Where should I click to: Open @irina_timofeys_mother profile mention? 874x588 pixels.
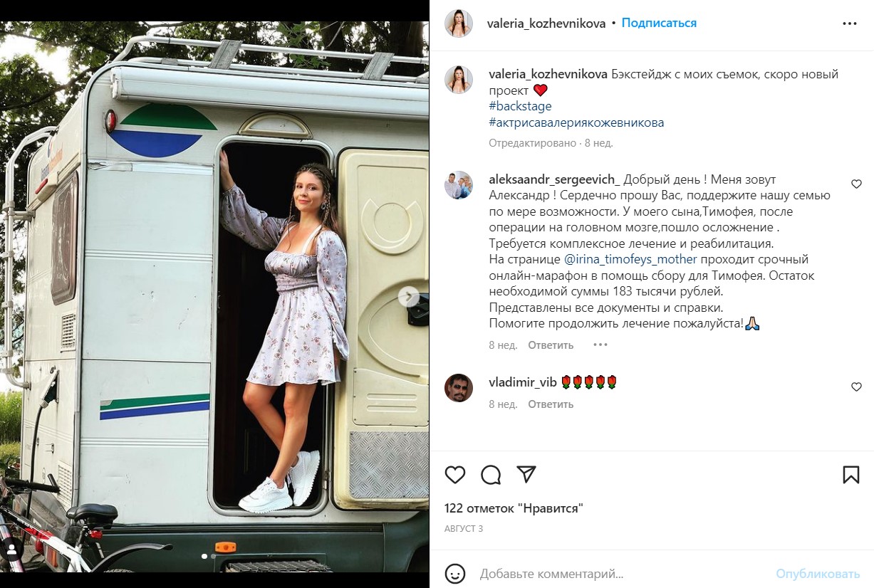point(630,259)
